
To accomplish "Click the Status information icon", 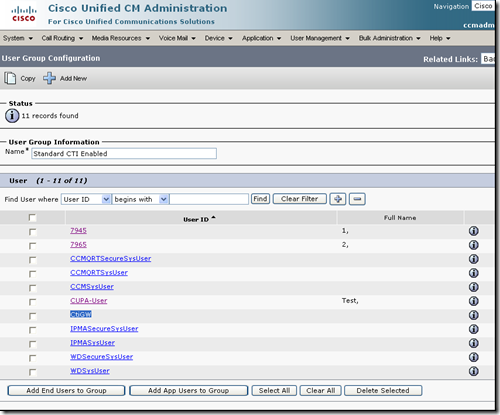I will 12,116.
